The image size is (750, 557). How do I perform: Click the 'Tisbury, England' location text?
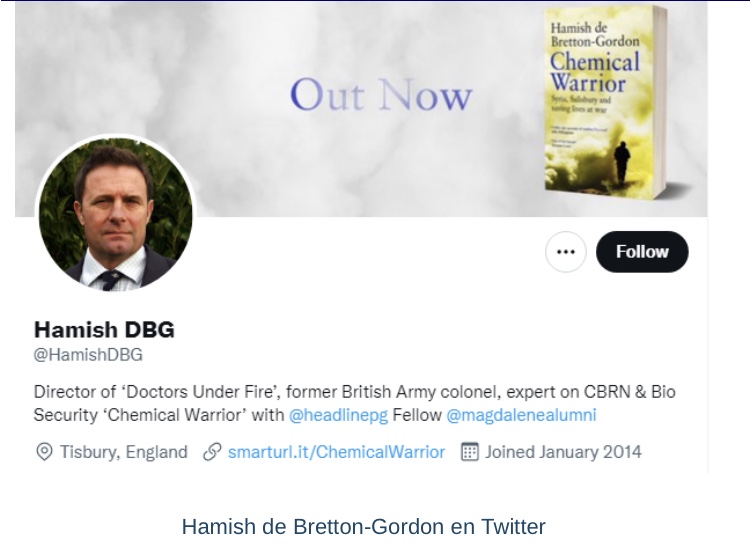pos(123,452)
